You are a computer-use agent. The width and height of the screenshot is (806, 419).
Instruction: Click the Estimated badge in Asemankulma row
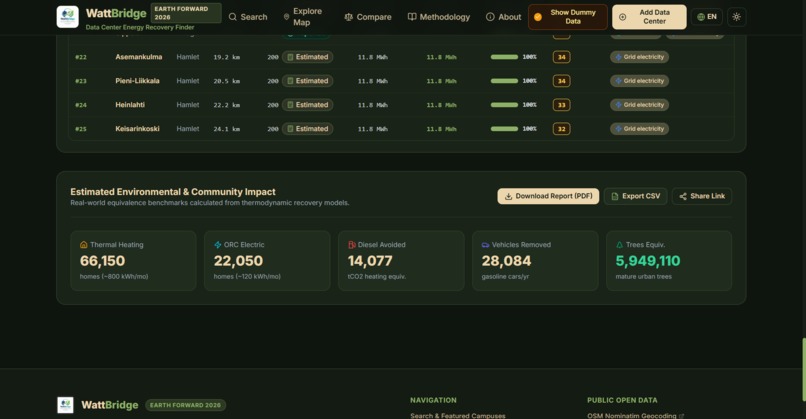(x=307, y=57)
